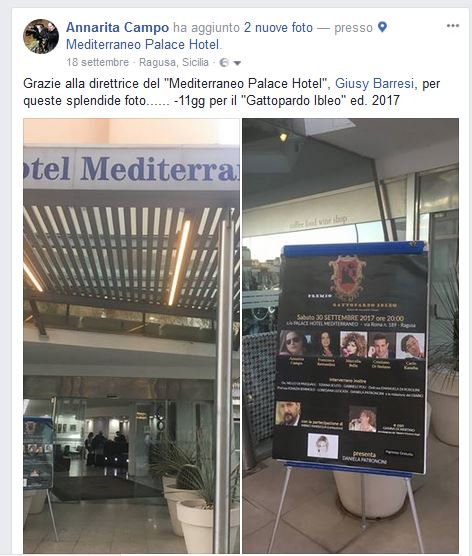Click the post caption text
472x556 pixels.
pyautogui.click(x=232, y=92)
